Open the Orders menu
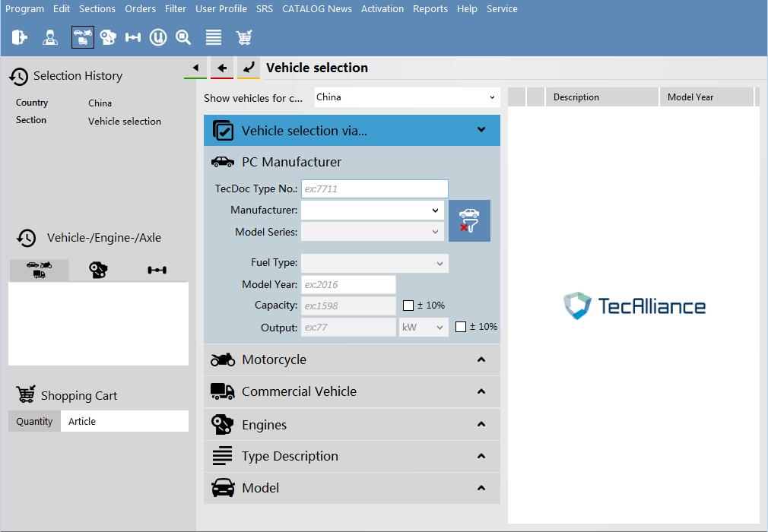This screenshot has width=768, height=532. 140,9
